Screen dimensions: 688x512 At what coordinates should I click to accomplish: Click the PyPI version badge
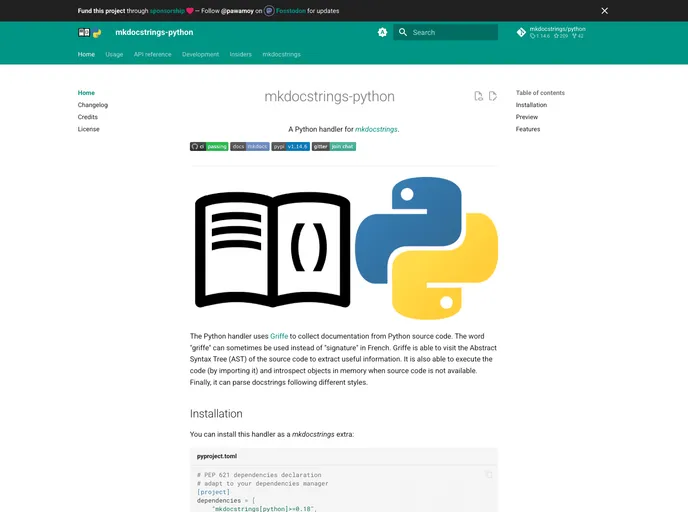click(x=291, y=146)
